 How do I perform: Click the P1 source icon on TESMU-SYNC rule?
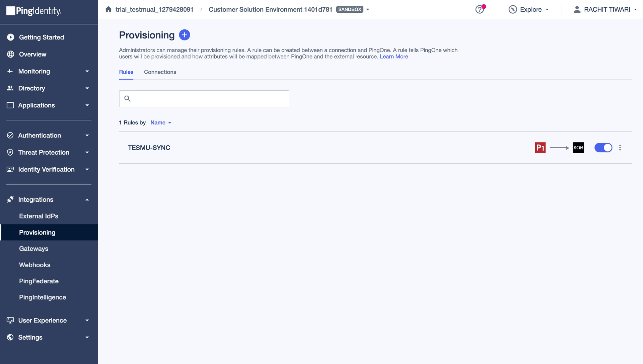540,148
